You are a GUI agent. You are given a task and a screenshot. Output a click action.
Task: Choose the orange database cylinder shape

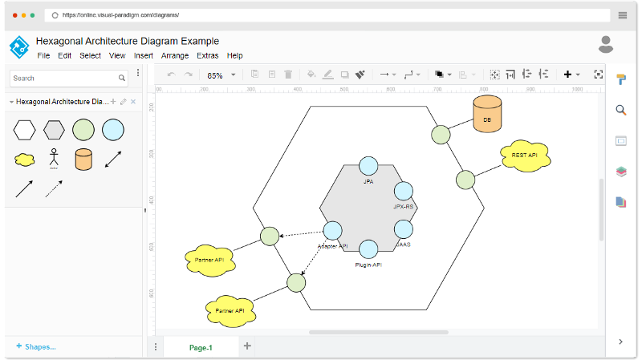point(83,159)
